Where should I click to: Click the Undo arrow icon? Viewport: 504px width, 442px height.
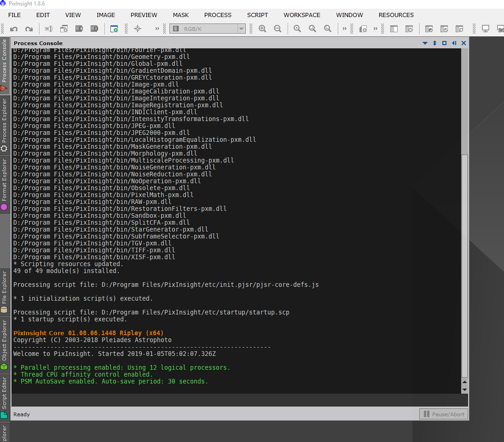[x=14, y=29]
